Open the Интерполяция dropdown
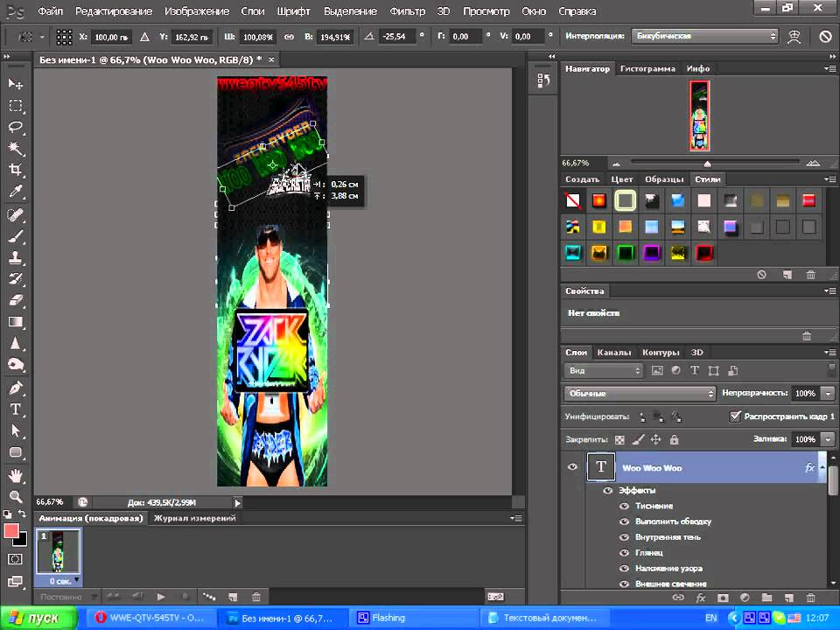840x630 pixels. point(704,36)
